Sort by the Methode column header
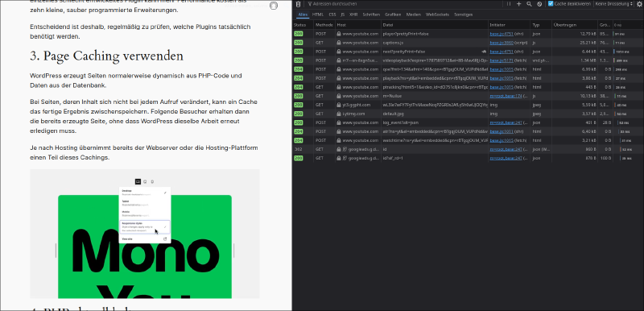 click(324, 25)
